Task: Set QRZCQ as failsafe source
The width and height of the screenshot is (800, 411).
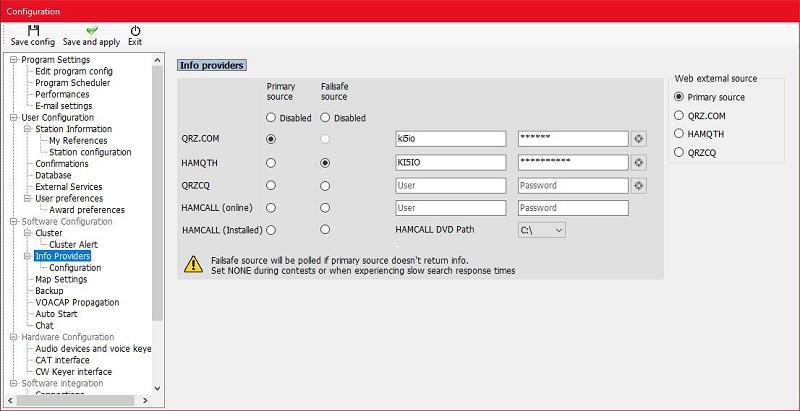Action: [325, 186]
